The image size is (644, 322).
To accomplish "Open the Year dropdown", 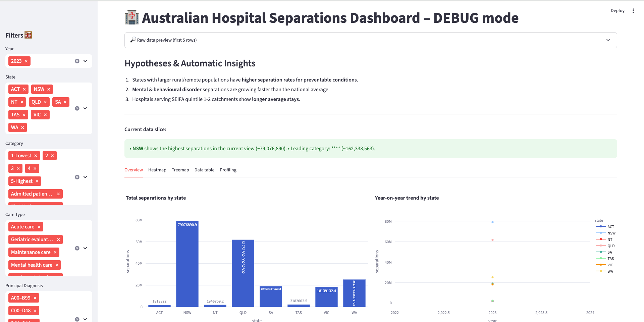I will [85, 61].
